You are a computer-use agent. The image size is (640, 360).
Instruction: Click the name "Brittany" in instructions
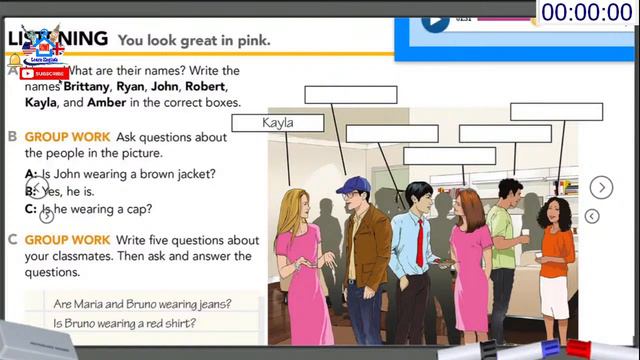click(x=86, y=87)
